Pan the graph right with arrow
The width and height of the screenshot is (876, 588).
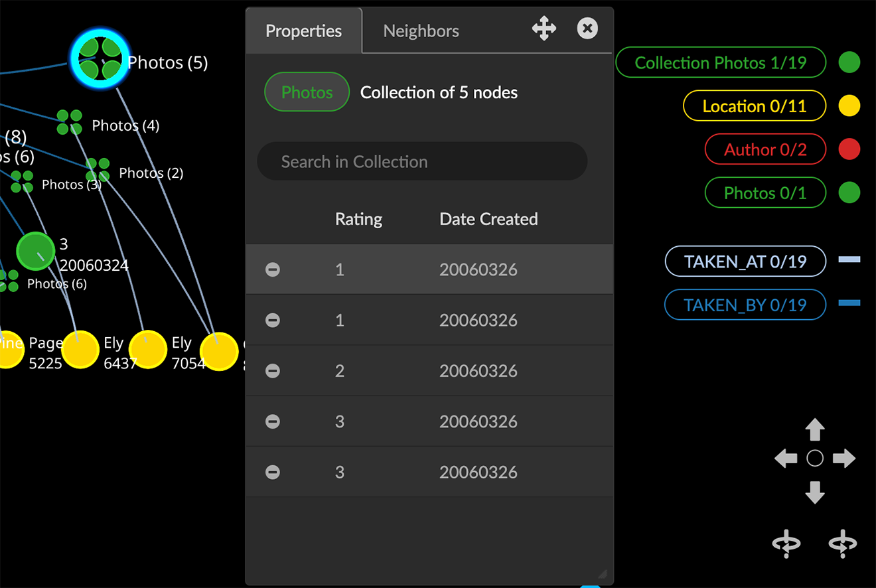coord(843,459)
